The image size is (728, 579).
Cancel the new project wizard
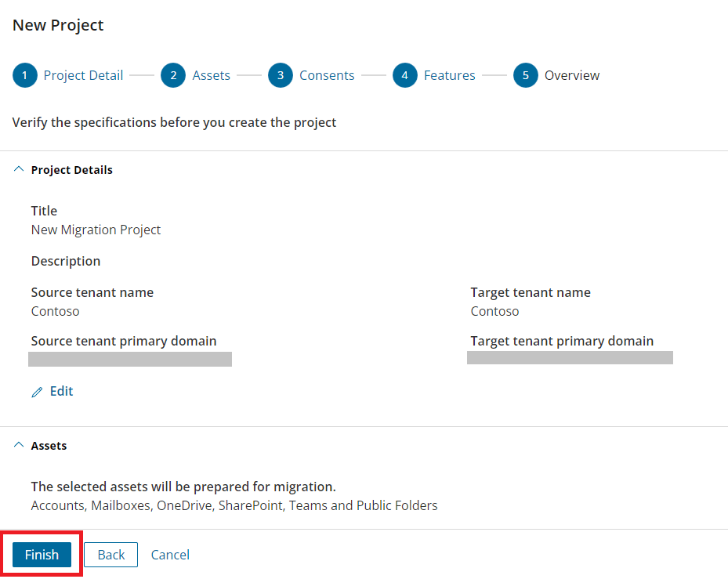170,555
